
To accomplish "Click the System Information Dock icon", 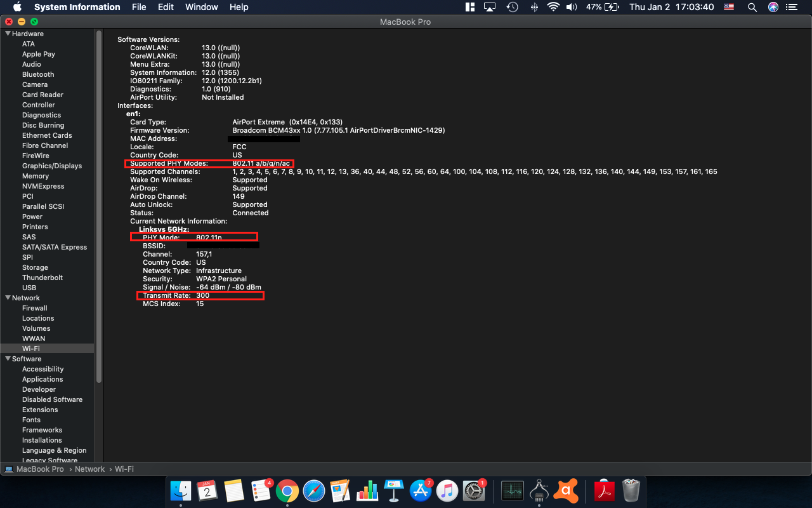I will pyautogui.click(x=539, y=490).
